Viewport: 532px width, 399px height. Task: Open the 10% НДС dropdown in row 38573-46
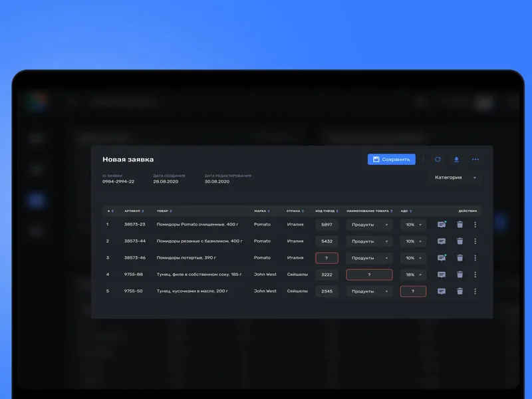click(413, 258)
